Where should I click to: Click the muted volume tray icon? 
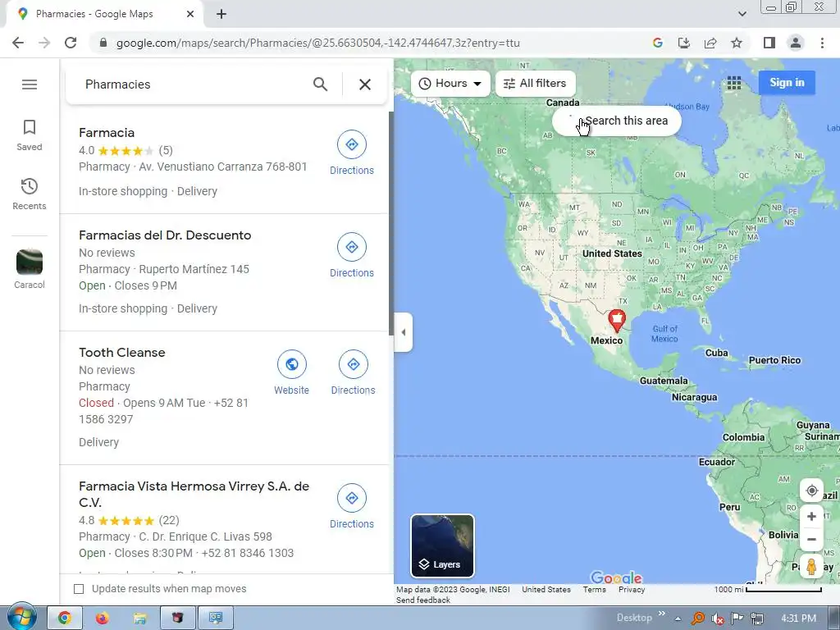(x=717, y=619)
